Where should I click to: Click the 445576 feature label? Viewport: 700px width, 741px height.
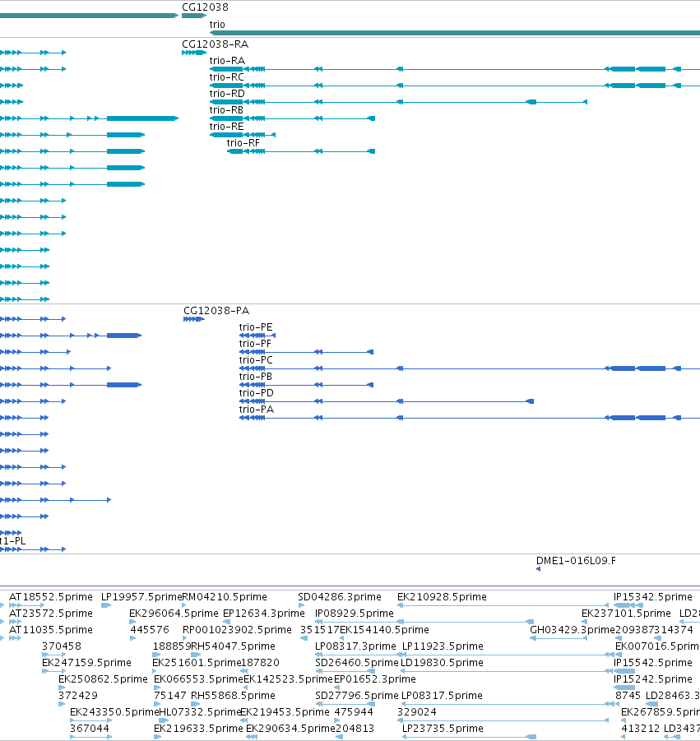(150, 630)
